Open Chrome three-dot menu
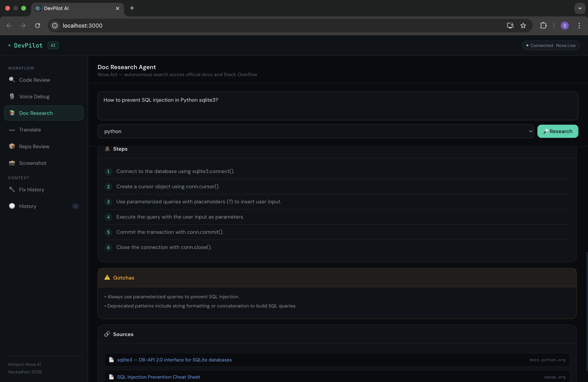 (x=579, y=25)
